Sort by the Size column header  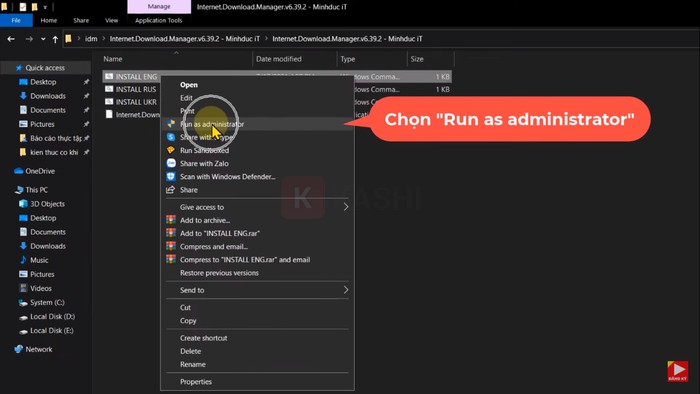tap(417, 58)
